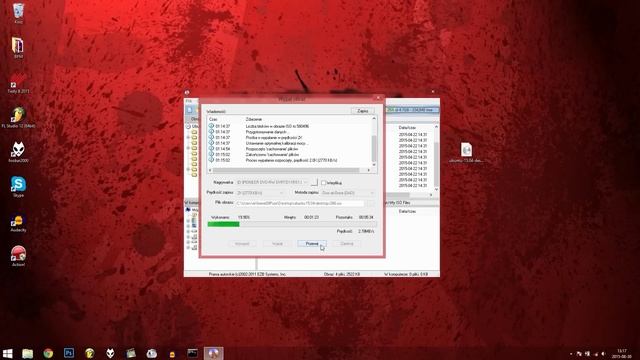Viewport: 640px width, 360px height.
Task: Click the Zdarzenie column header
Action: [x=254, y=119]
